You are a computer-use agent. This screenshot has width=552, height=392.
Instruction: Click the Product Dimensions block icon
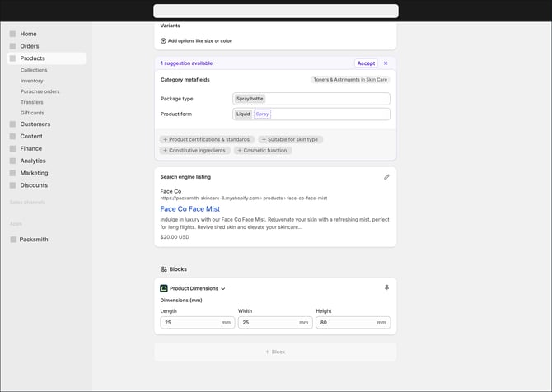tap(164, 288)
